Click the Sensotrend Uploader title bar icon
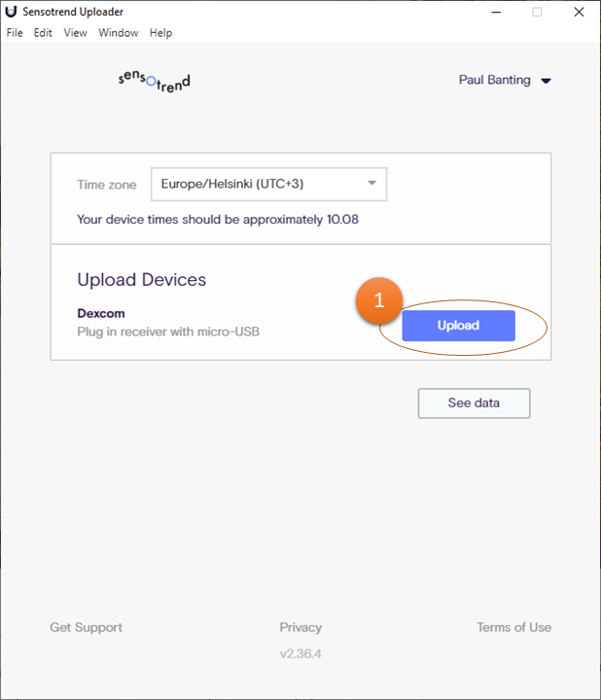The image size is (601, 700). pos(11,12)
